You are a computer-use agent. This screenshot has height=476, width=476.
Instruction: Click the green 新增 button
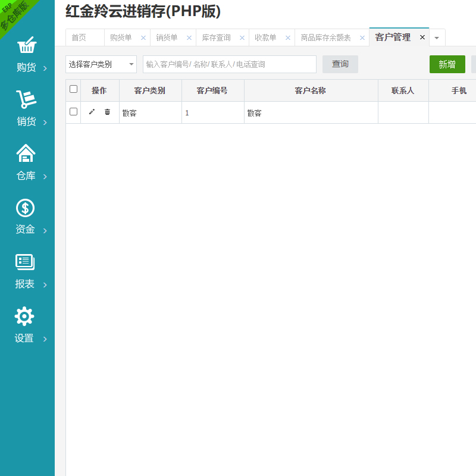click(x=447, y=64)
